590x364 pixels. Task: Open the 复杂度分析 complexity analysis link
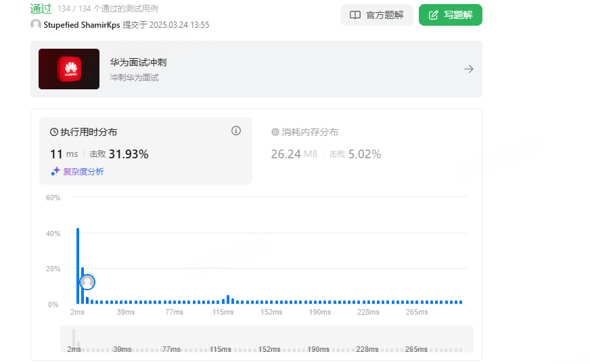[x=83, y=172]
